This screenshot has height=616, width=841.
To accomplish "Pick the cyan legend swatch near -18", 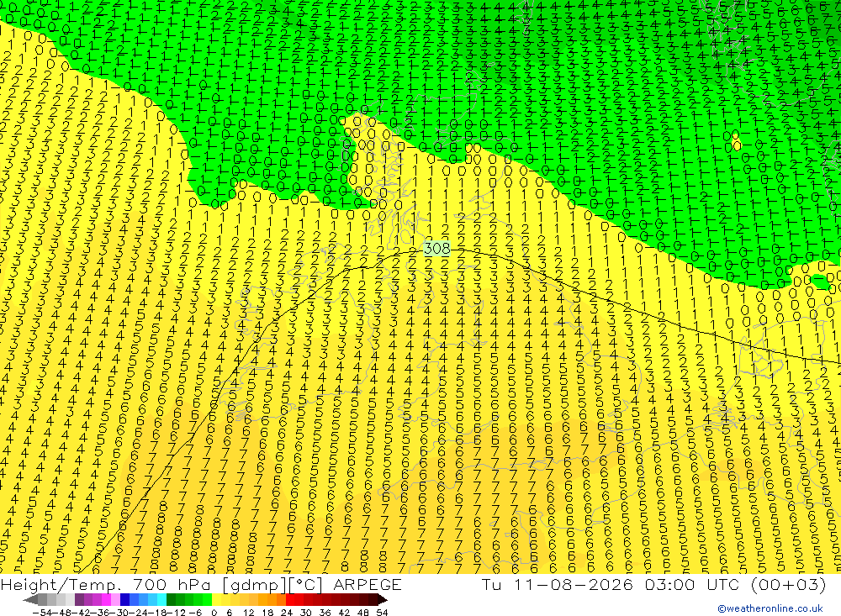I will coord(161,600).
